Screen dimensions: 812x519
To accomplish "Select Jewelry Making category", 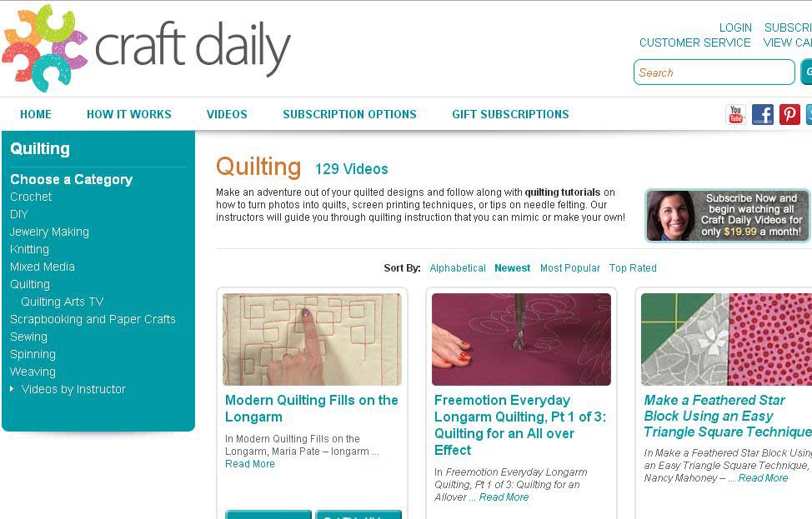I will tap(50, 232).
